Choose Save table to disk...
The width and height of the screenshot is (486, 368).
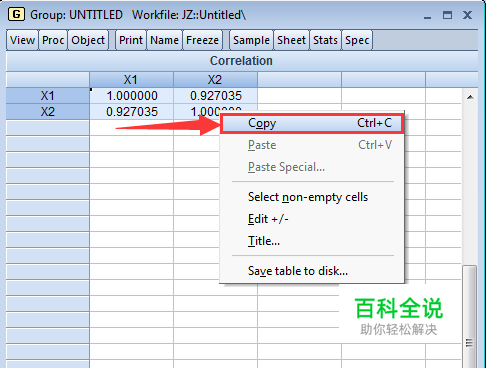tap(312, 271)
